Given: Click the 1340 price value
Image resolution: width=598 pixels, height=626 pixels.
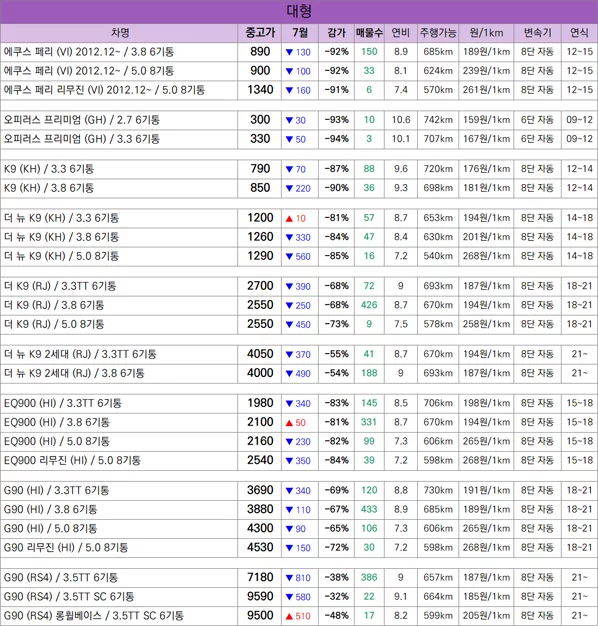Looking at the screenshot, I should [x=260, y=90].
